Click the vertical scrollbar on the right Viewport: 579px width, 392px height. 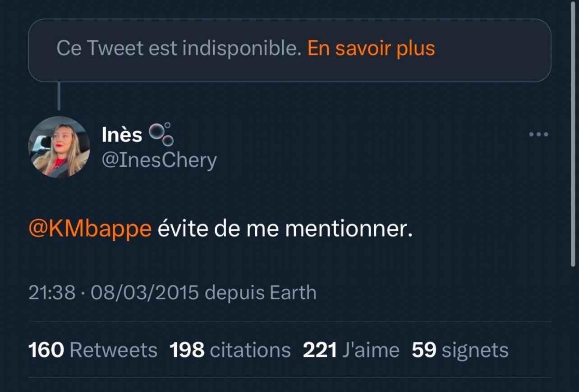coord(573,135)
